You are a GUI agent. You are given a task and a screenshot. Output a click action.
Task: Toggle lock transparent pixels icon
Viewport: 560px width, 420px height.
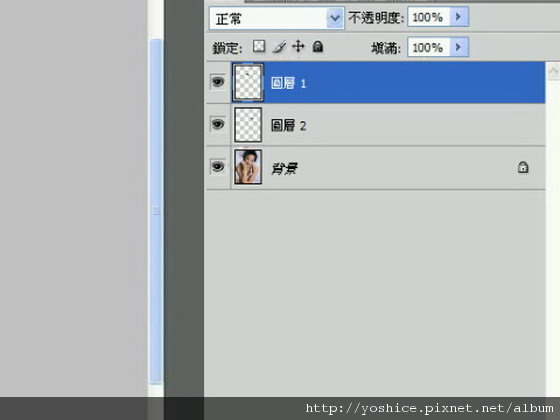coord(259,46)
